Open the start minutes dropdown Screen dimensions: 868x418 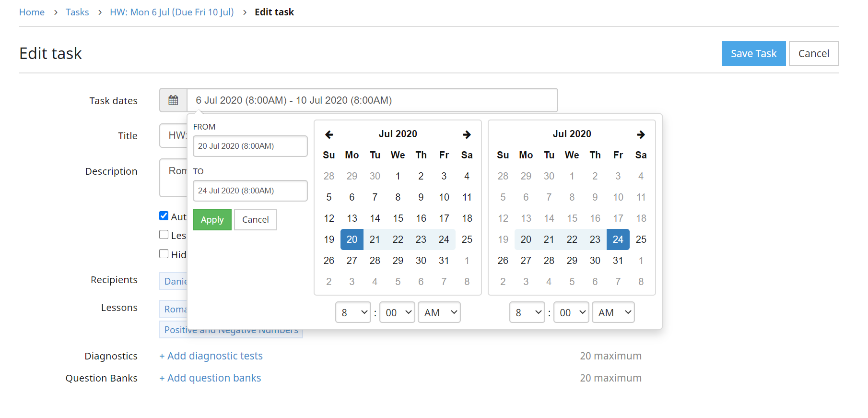pos(397,312)
